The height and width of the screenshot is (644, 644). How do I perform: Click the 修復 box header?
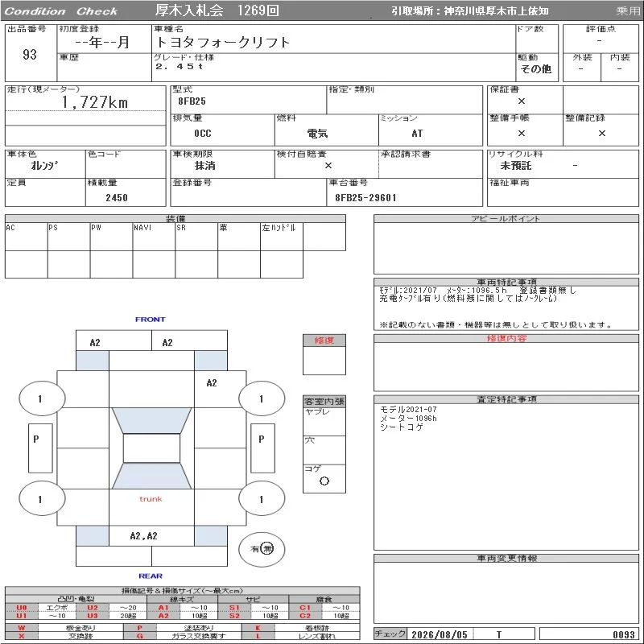click(324, 341)
